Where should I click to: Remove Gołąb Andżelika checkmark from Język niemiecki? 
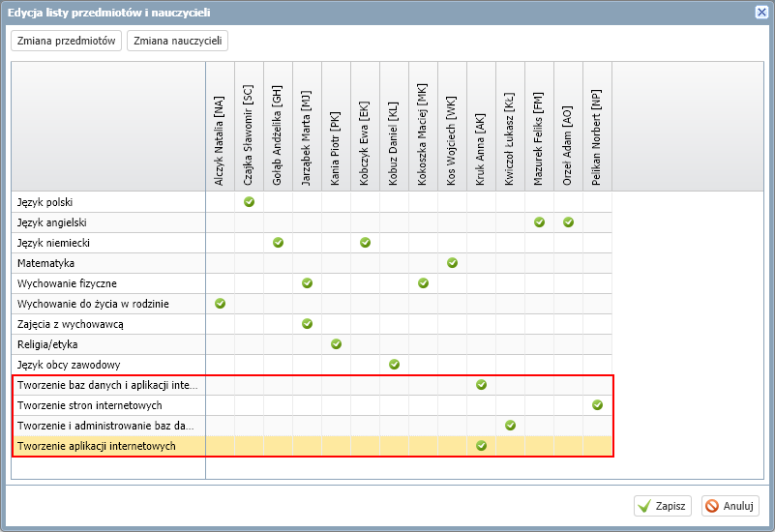[x=279, y=243]
